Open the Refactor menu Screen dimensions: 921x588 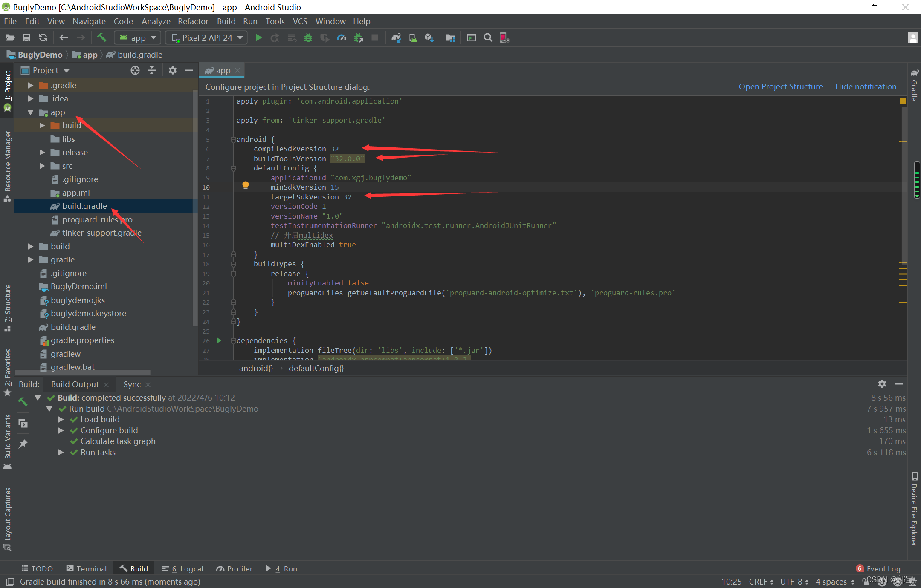(193, 21)
